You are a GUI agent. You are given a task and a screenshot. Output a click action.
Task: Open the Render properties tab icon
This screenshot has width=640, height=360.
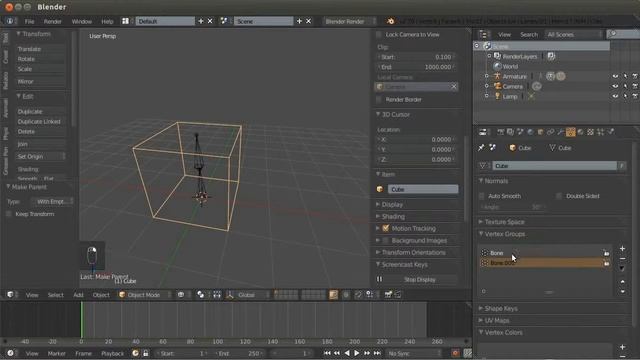point(500,132)
